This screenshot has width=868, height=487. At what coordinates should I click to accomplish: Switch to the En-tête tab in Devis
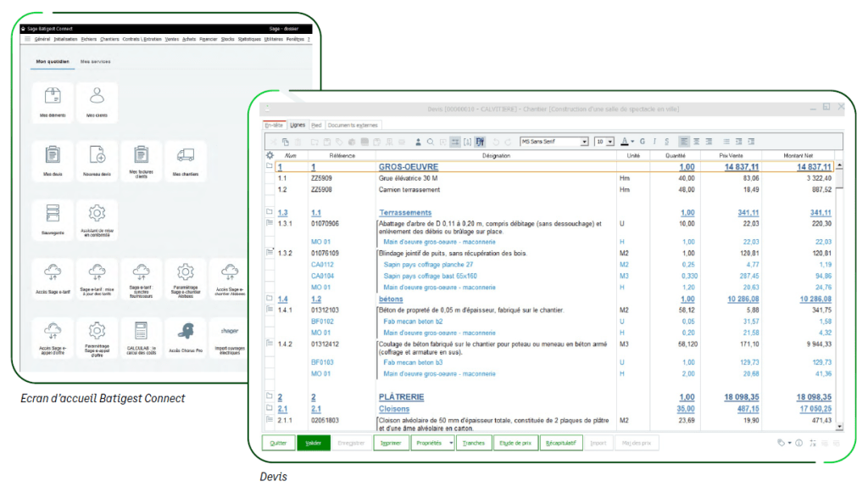(x=274, y=126)
